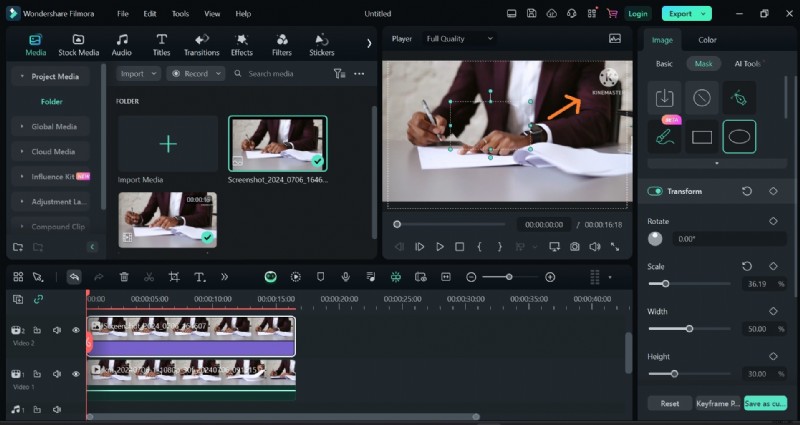Click the Reset button
Viewport: 800px width, 425px height.
coord(669,404)
